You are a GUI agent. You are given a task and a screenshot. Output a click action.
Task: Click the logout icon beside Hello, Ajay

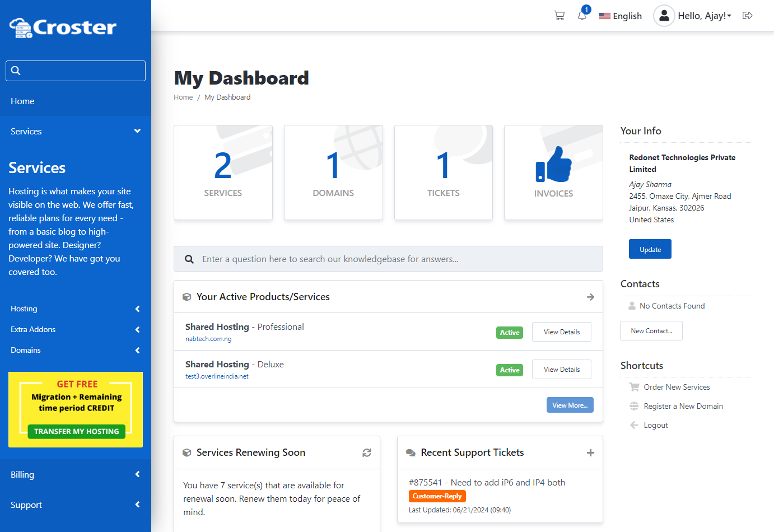tap(748, 16)
